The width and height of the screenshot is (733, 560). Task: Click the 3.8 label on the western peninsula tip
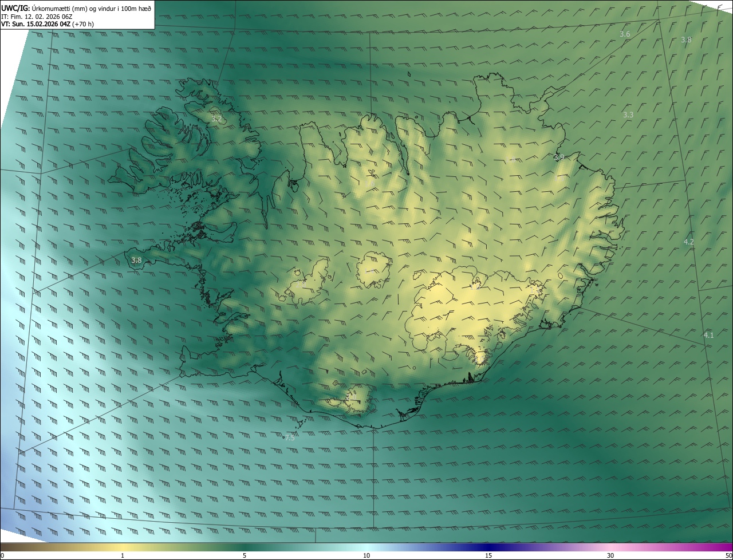pyautogui.click(x=136, y=261)
